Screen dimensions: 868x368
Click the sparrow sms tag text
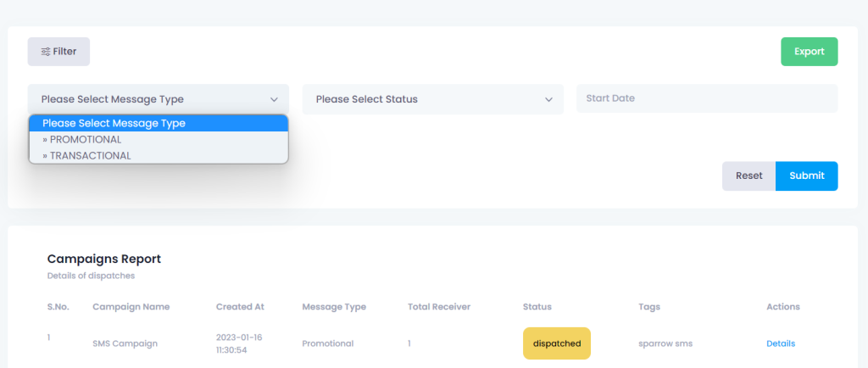click(665, 343)
